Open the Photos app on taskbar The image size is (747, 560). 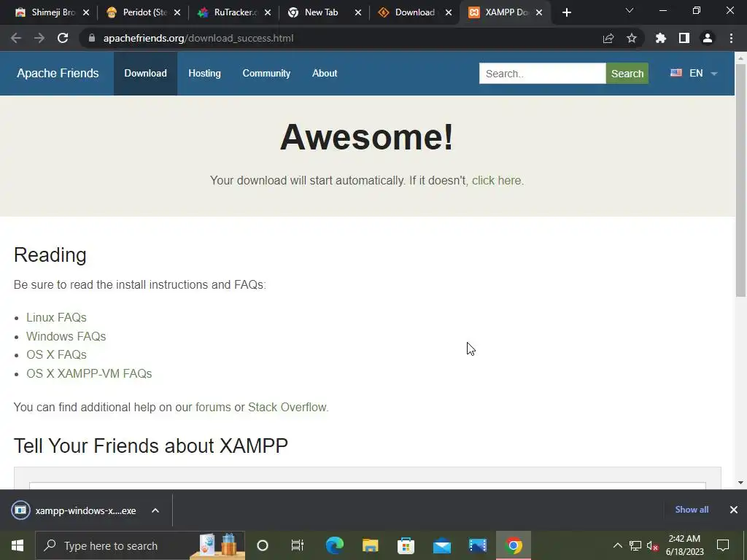click(x=477, y=545)
